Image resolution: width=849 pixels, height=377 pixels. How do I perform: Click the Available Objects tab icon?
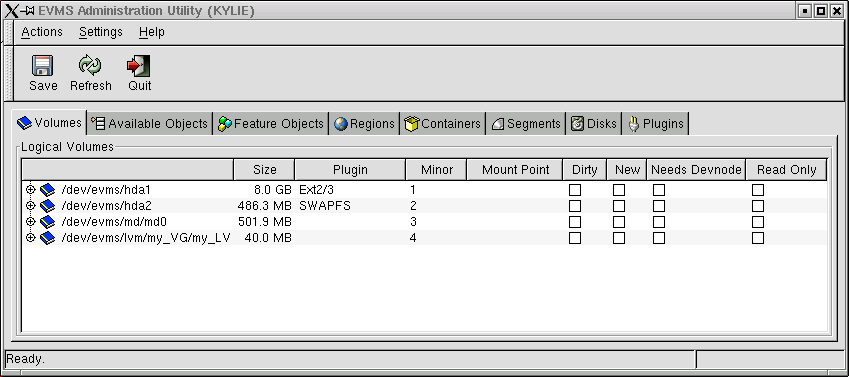(x=98, y=124)
